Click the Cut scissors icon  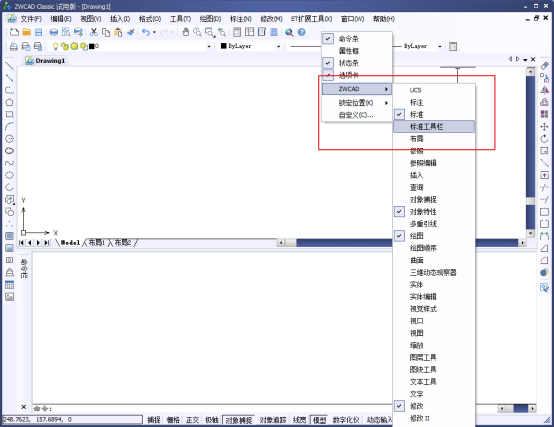(x=94, y=32)
